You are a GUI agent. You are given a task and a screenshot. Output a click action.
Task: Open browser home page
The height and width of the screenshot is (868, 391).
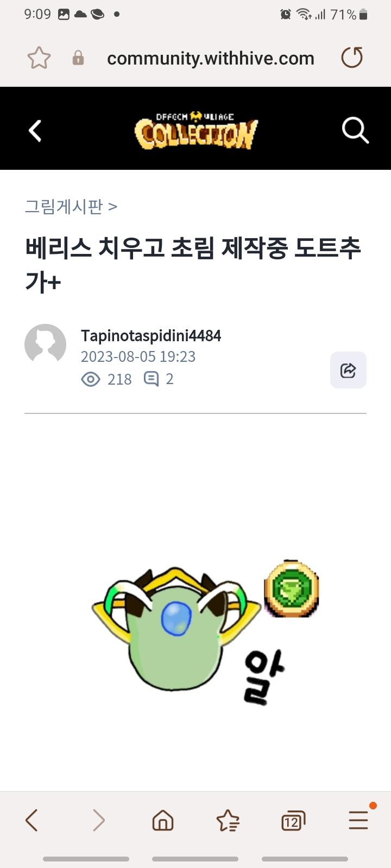(x=163, y=820)
